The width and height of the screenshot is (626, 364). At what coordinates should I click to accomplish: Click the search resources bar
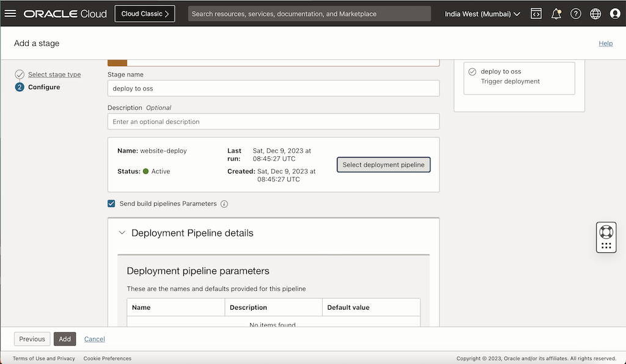tap(309, 14)
